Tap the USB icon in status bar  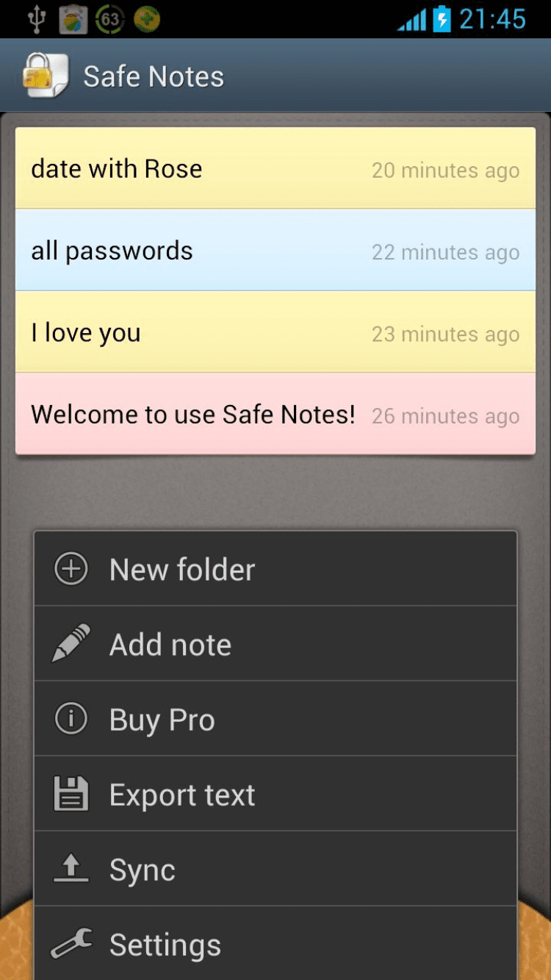point(36,19)
